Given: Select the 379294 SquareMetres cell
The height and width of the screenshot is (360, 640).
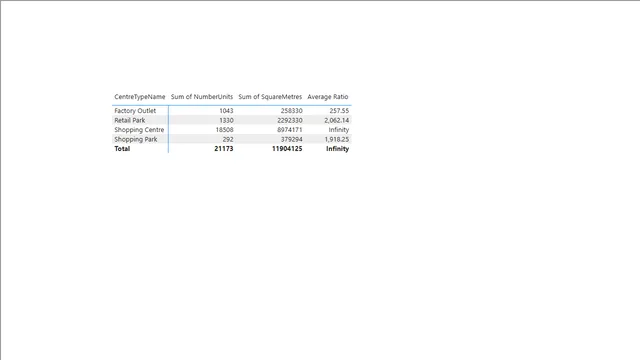Looking at the screenshot, I should [x=291, y=139].
